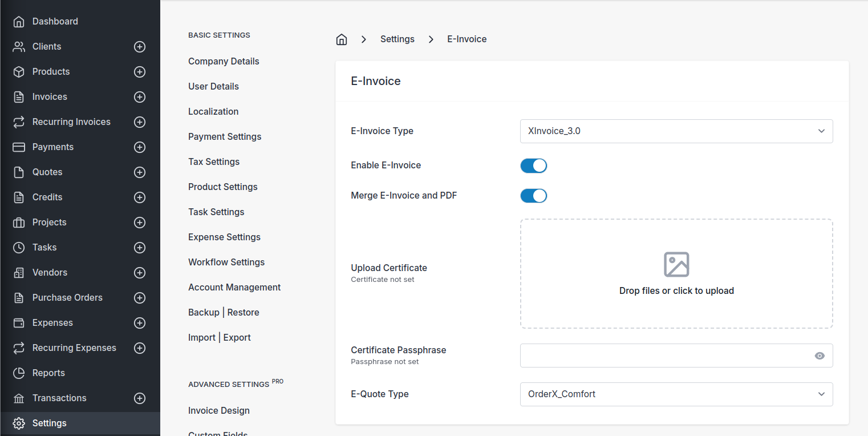The image size is (868, 436).
Task: Add purchase order with plus icon
Action: point(140,298)
